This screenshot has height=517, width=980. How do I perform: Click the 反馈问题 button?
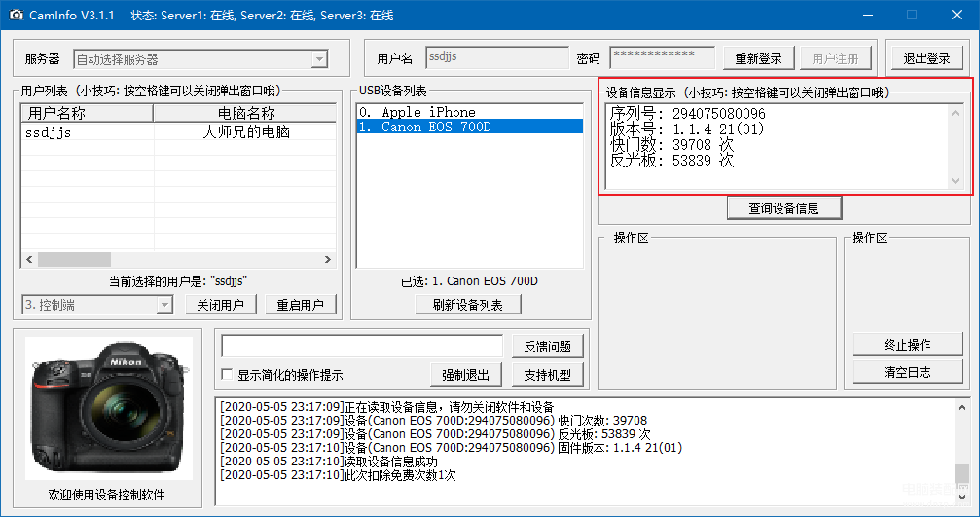(x=548, y=346)
